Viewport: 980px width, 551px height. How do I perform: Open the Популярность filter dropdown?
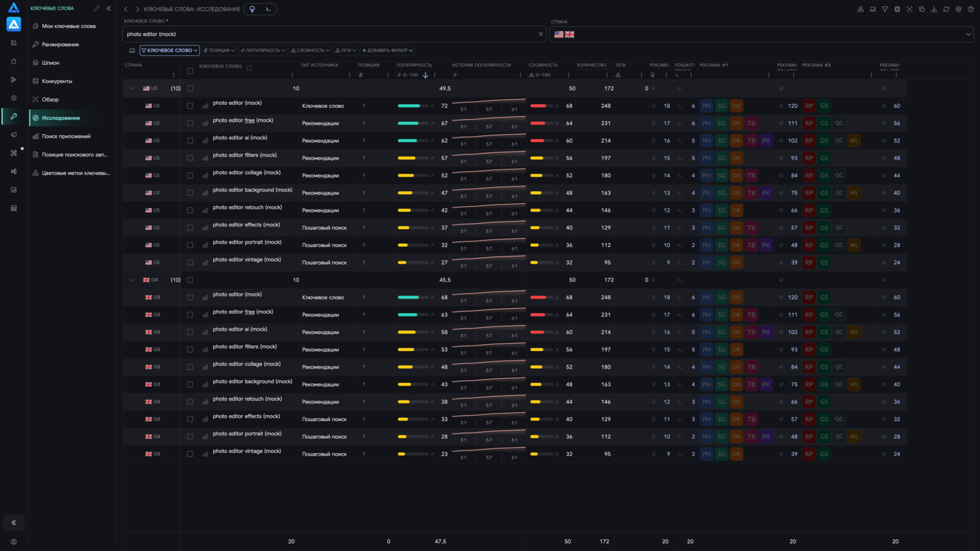pyautogui.click(x=263, y=50)
